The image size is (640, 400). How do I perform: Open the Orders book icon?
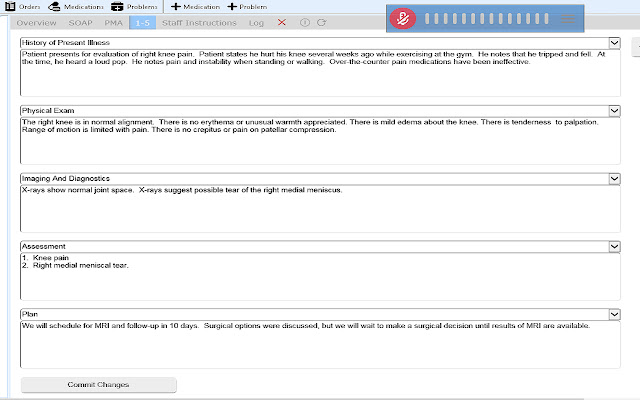[x=11, y=6]
